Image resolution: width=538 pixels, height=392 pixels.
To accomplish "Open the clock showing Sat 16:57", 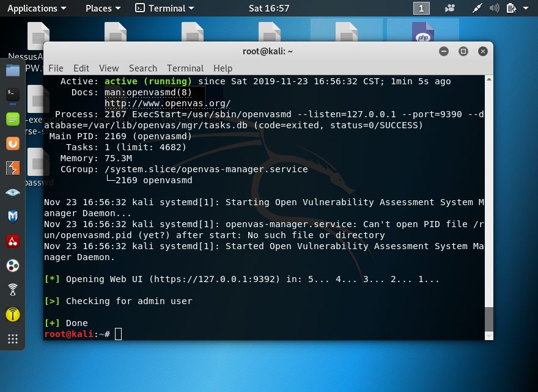I will pyautogui.click(x=269, y=8).
